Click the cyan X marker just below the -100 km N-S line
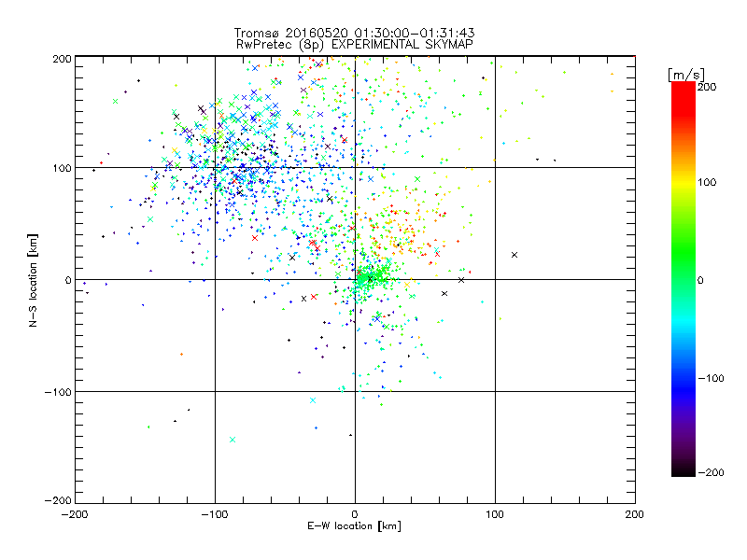The height and width of the screenshot is (560, 747). (x=313, y=400)
